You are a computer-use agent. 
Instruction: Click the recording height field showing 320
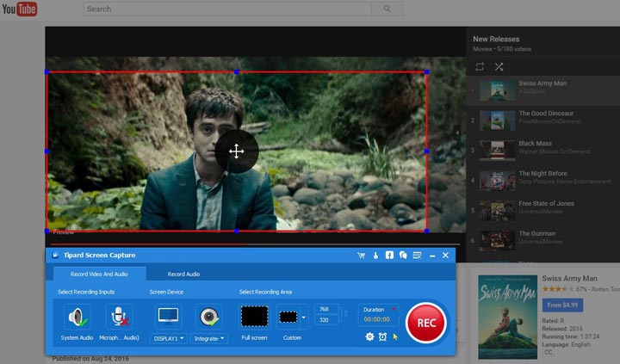pyautogui.click(x=325, y=320)
